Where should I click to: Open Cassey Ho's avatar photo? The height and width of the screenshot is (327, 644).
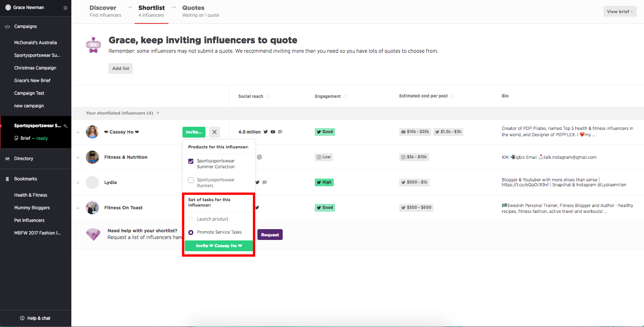tap(92, 132)
